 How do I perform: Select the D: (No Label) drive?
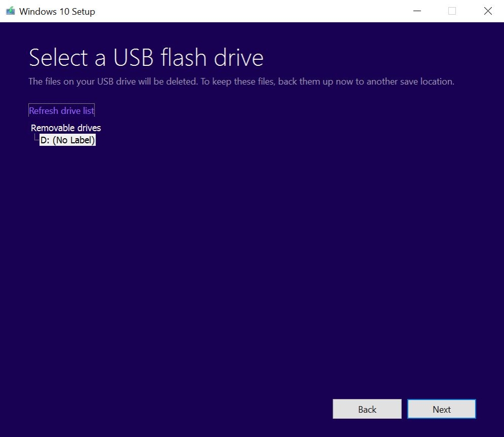tap(67, 140)
